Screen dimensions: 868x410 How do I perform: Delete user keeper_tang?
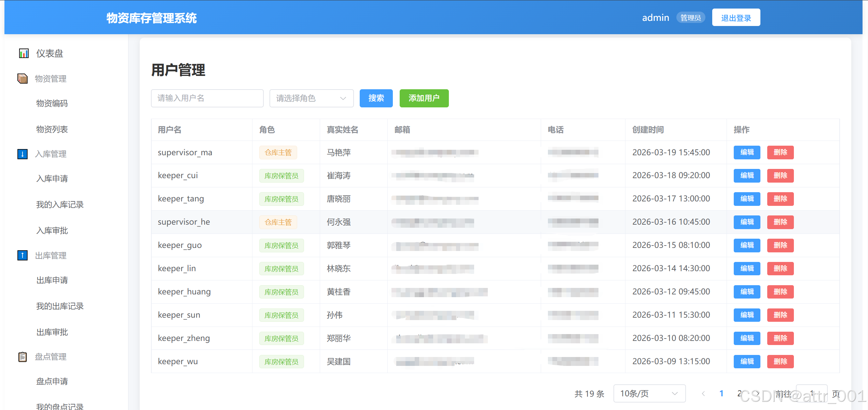pos(780,199)
